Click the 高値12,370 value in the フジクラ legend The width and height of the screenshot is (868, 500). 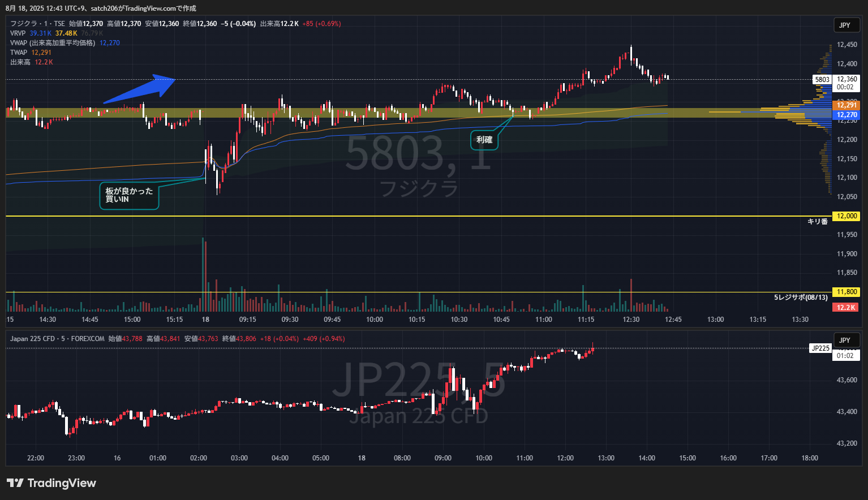coord(124,24)
